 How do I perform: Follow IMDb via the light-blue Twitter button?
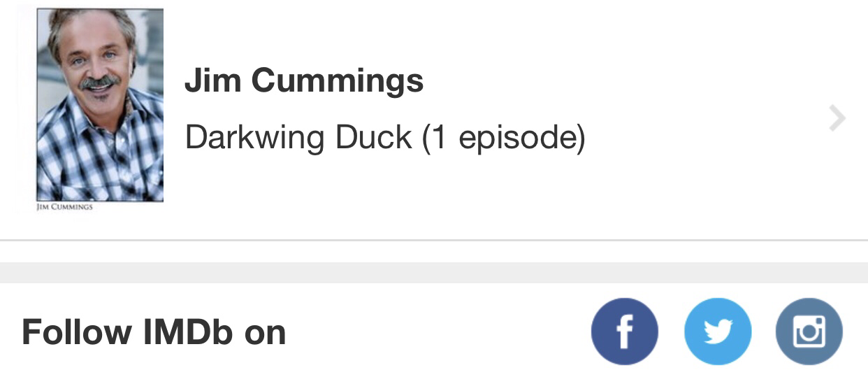717,332
